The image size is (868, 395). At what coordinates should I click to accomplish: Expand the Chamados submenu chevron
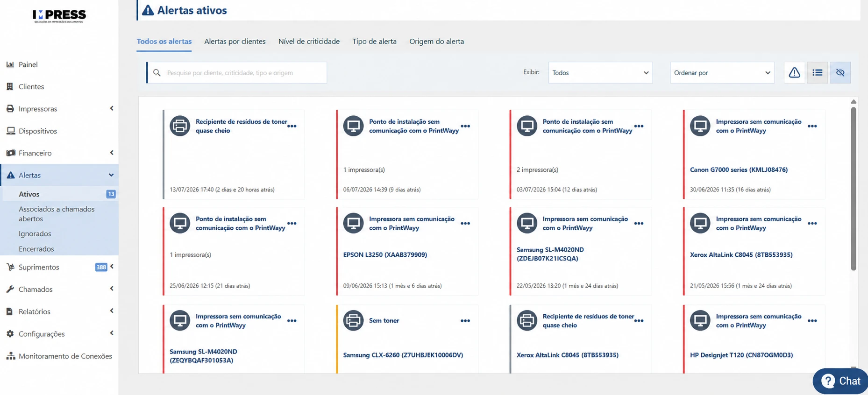[112, 289]
